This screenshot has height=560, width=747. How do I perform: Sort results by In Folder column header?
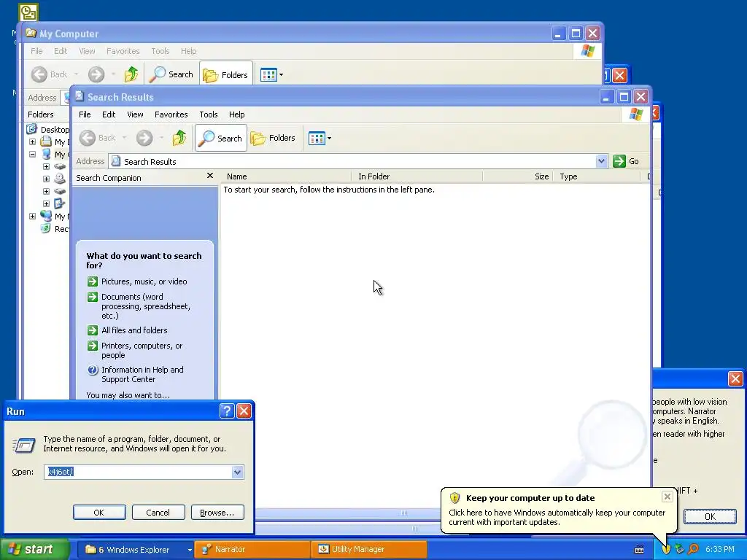pos(417,176)
